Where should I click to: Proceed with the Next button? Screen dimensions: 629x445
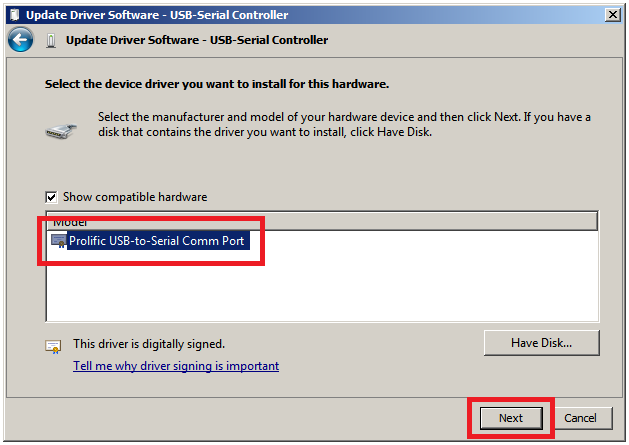511,418
